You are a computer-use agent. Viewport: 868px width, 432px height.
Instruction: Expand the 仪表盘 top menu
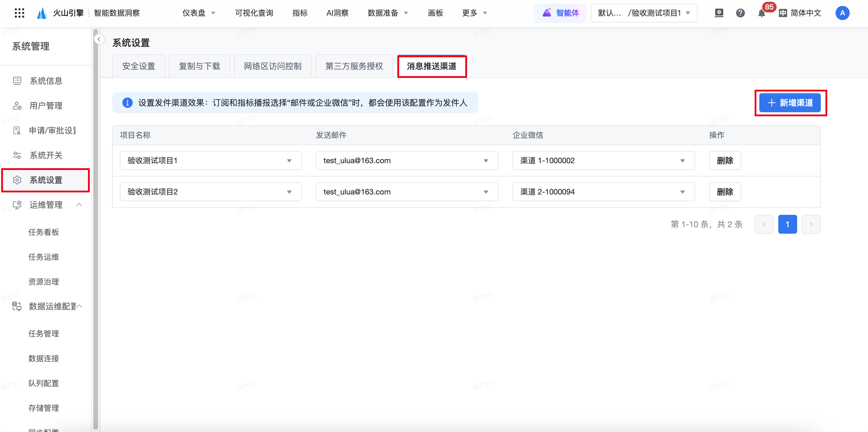(198, 13)
